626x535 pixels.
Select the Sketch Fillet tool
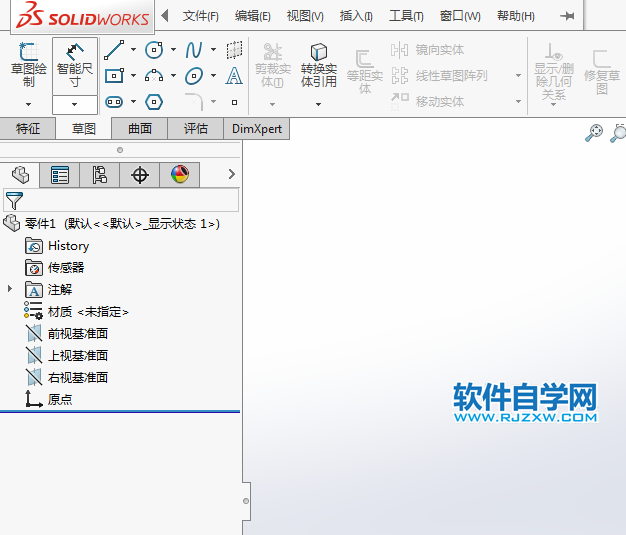coord(194,101)
